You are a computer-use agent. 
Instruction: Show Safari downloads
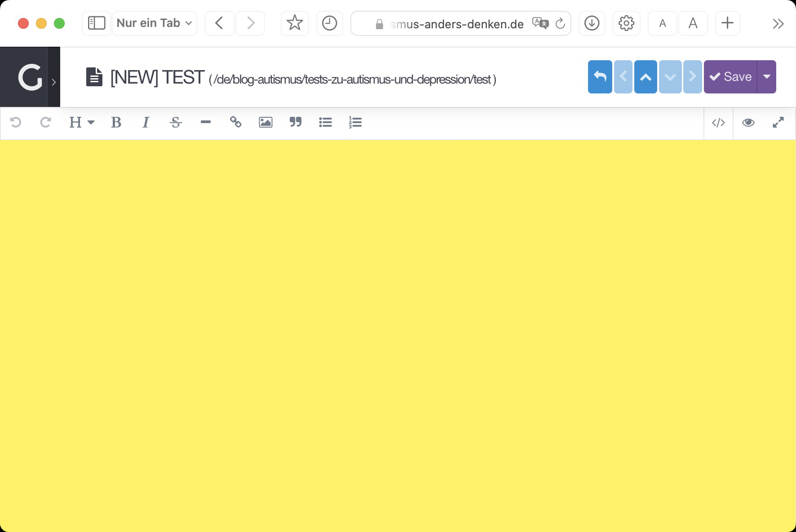pyautogui.click(x=592, y=23)
